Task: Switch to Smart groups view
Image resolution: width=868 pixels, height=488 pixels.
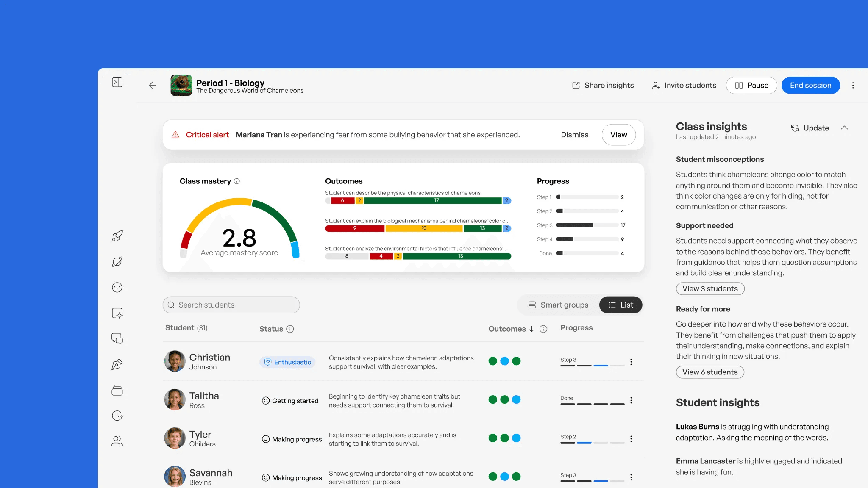Action: pyautogui.click(x=558, y=305)
